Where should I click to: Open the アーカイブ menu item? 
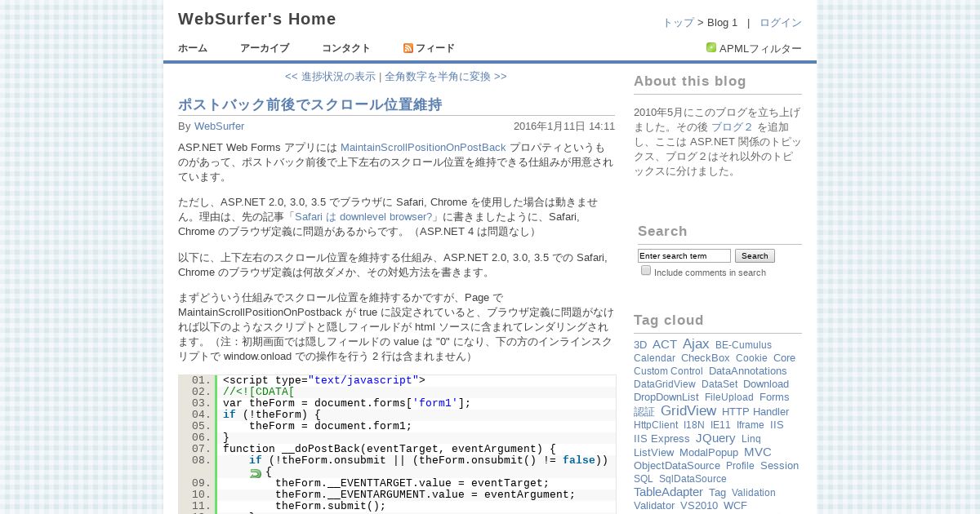[x=265, y=48]
